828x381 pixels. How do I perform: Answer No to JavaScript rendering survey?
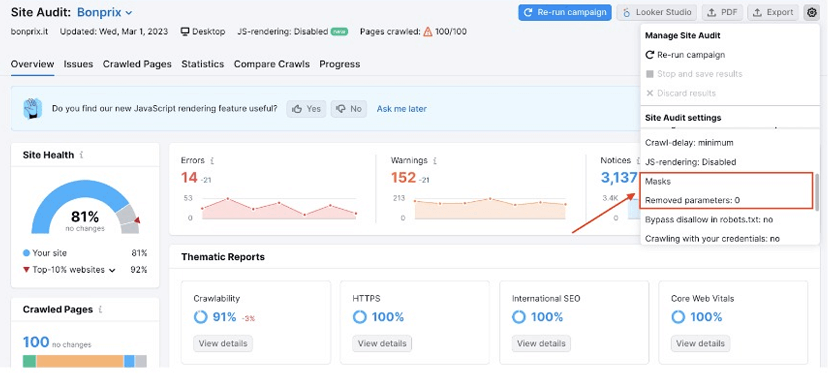coord(349,109)
